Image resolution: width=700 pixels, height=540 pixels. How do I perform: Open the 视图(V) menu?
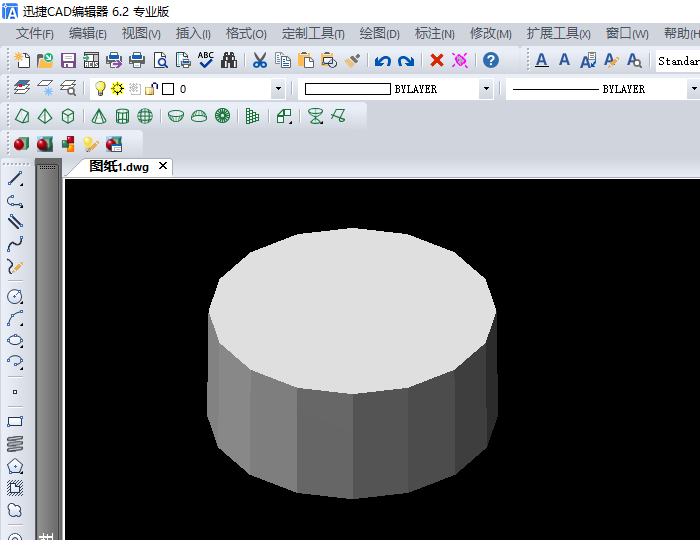click(141, 33)
